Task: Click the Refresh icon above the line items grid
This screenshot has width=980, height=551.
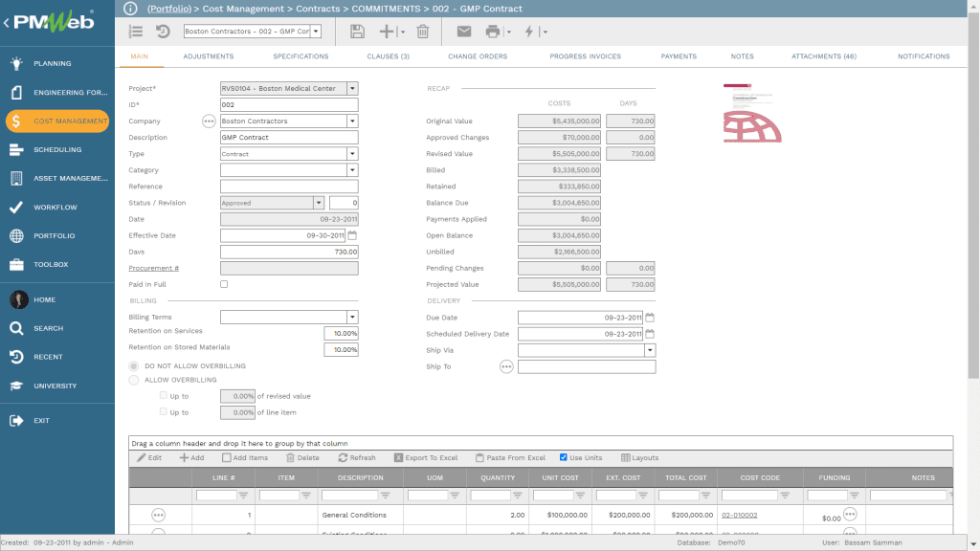Action: [357, 457]
